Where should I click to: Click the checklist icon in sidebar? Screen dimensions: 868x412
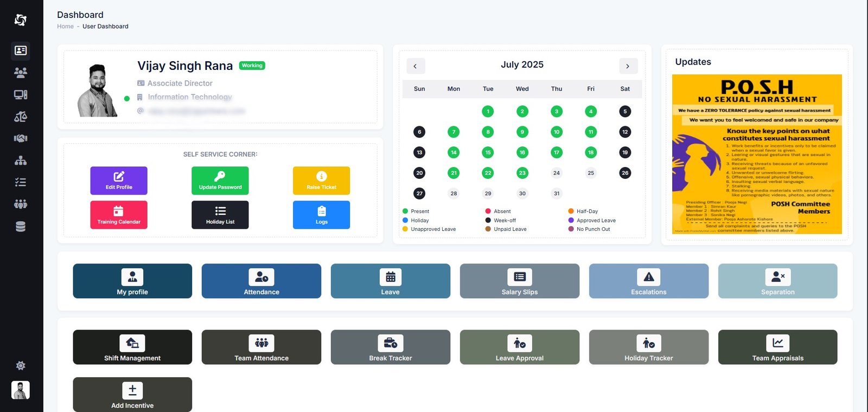pyautogui.click(x=21, y=183)
